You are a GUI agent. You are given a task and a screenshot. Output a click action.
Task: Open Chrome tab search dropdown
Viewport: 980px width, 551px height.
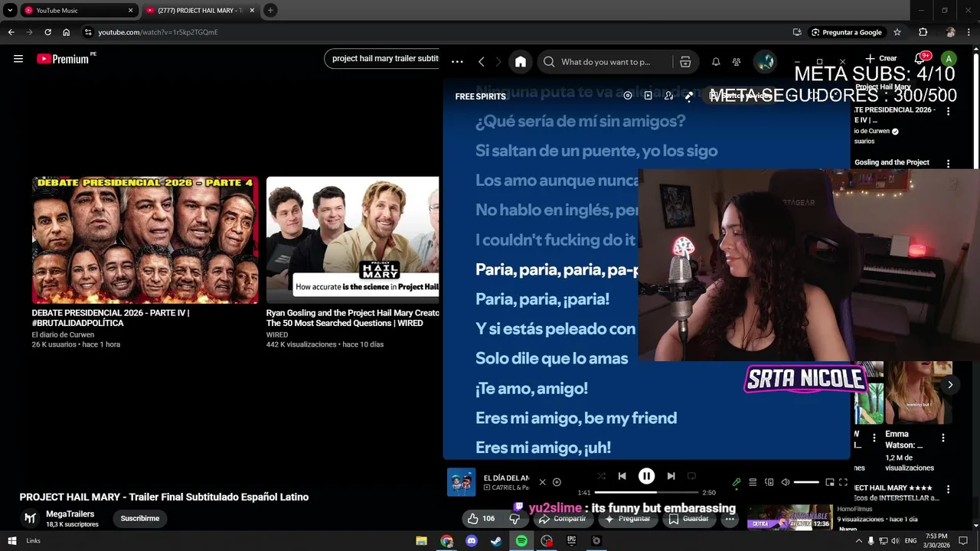click(x=10, y=11)
